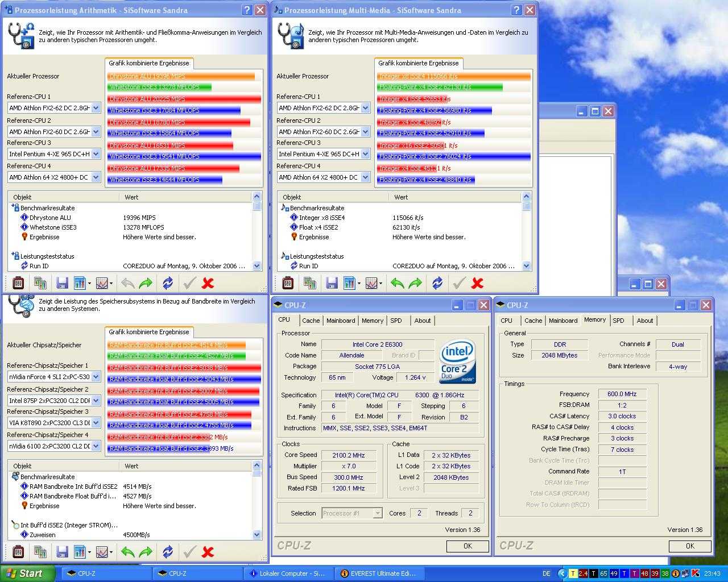Click bar chart icon in Multi-Media window toolbar
Viewport: 728px width, 582px height.
351,282
